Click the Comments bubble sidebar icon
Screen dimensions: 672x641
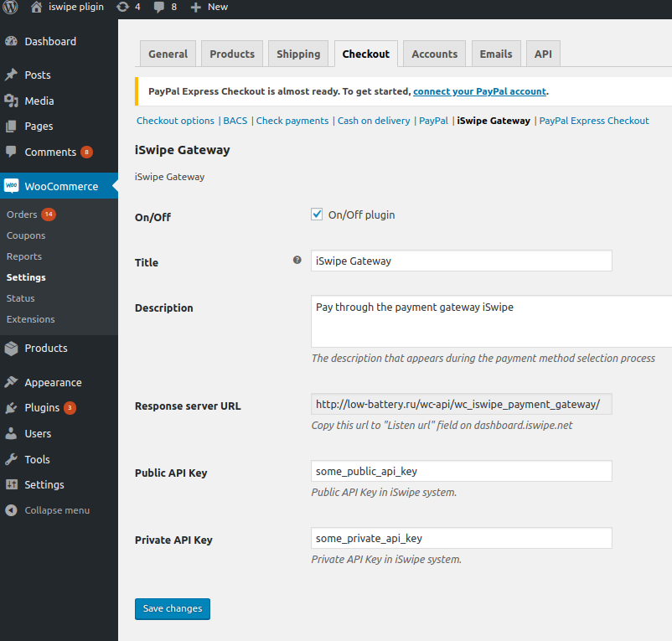click(x=11, y=152)
